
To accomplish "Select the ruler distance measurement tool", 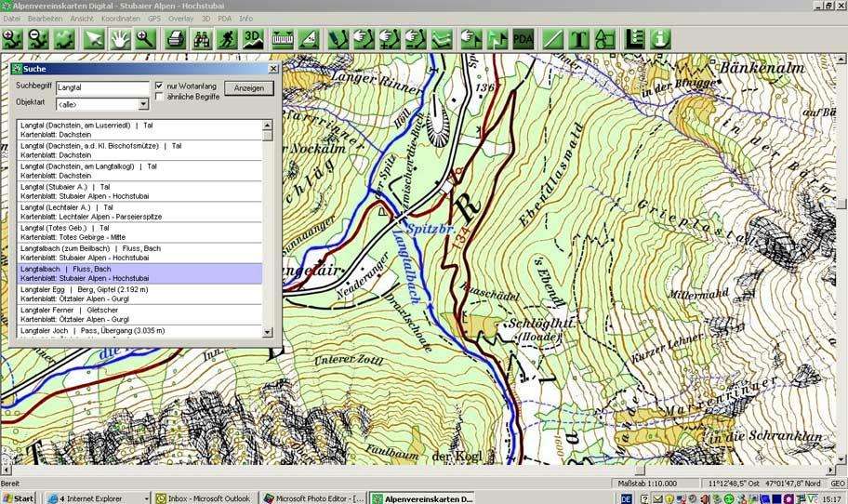I will tap(283, 39).
